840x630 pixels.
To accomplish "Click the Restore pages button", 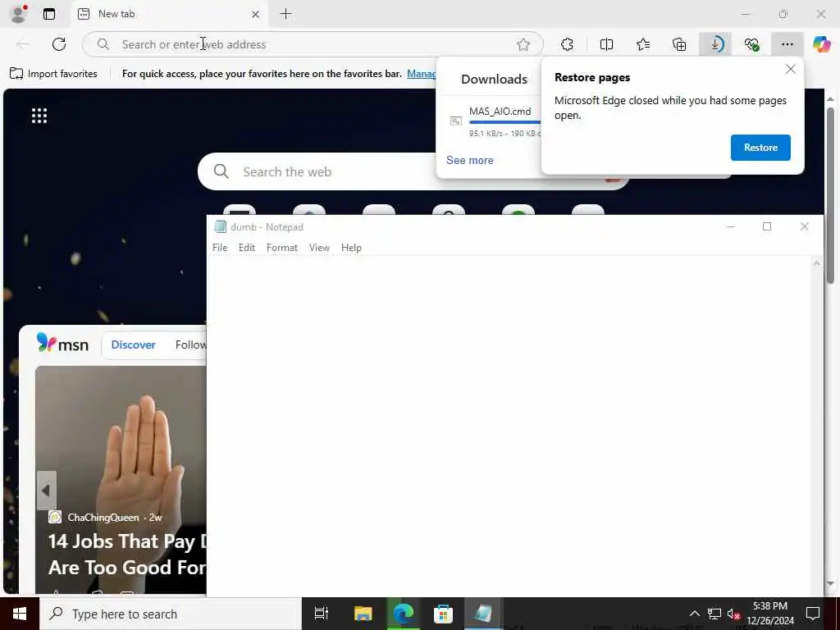I will pyautogui.click(x=760, y=148).
